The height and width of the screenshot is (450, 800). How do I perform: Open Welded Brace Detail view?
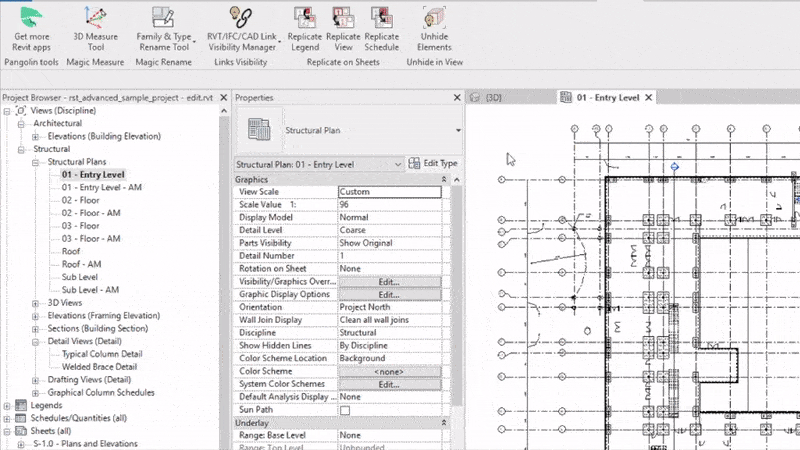click(x=99, y=367)
